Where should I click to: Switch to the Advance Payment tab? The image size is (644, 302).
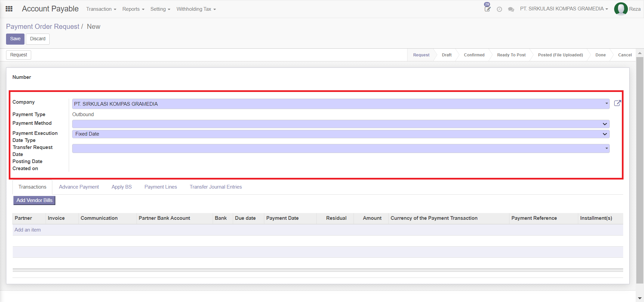point(79,187)
